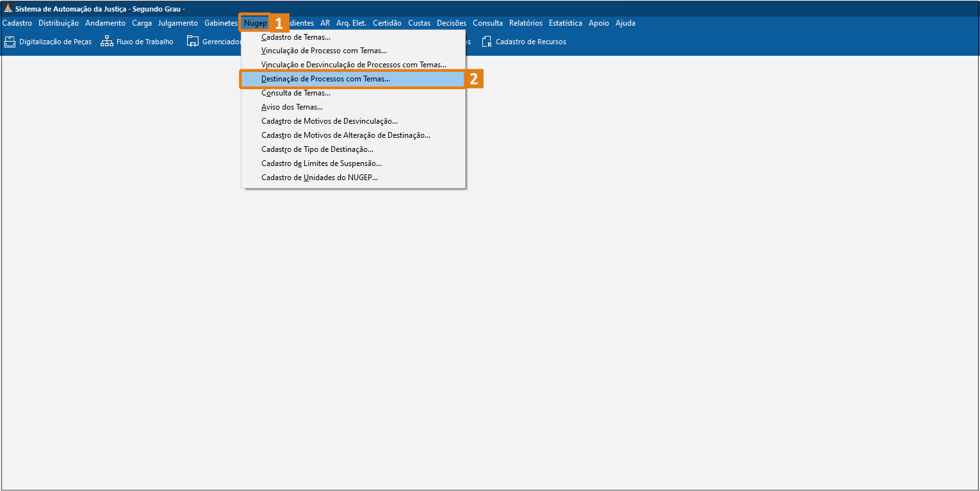The height and width of the screenshot is (491, 980).
Task: Open the Relatórios menu
Action: 525,23
